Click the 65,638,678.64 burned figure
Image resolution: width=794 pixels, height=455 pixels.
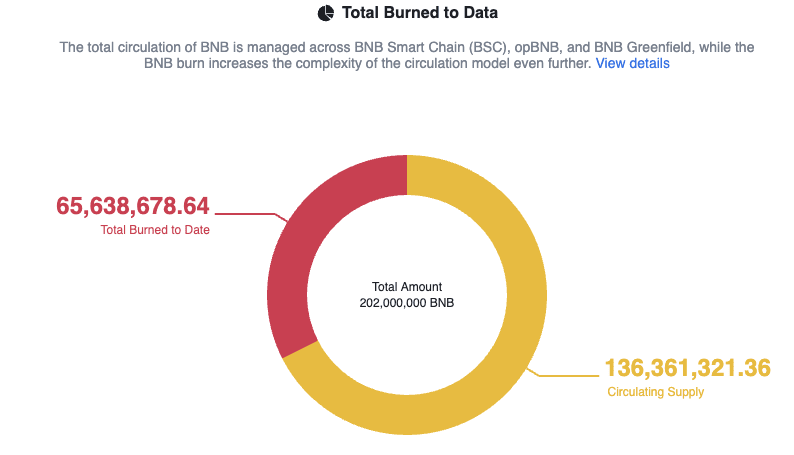tap(133, 206)
